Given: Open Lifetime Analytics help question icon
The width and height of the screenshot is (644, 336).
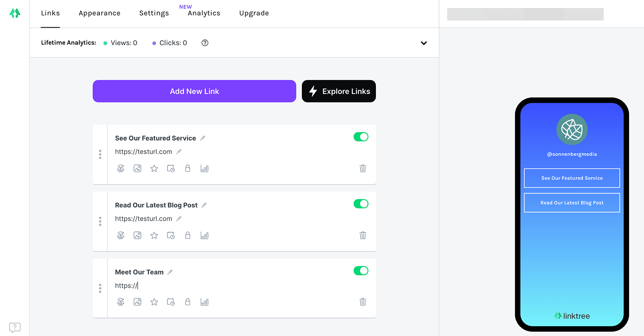Looking at the screenshot, I should [x=205, y=43].
